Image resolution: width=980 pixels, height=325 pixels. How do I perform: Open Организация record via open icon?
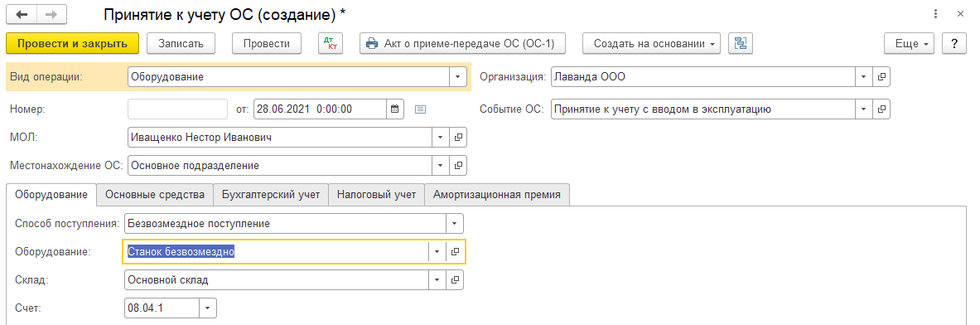coord(881,77)
